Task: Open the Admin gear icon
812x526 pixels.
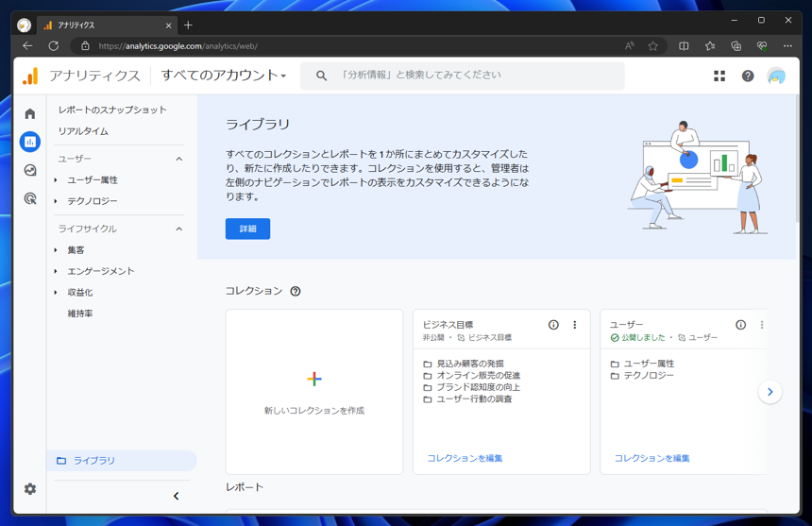Action: pyautogui.click(x=30, y=489)
